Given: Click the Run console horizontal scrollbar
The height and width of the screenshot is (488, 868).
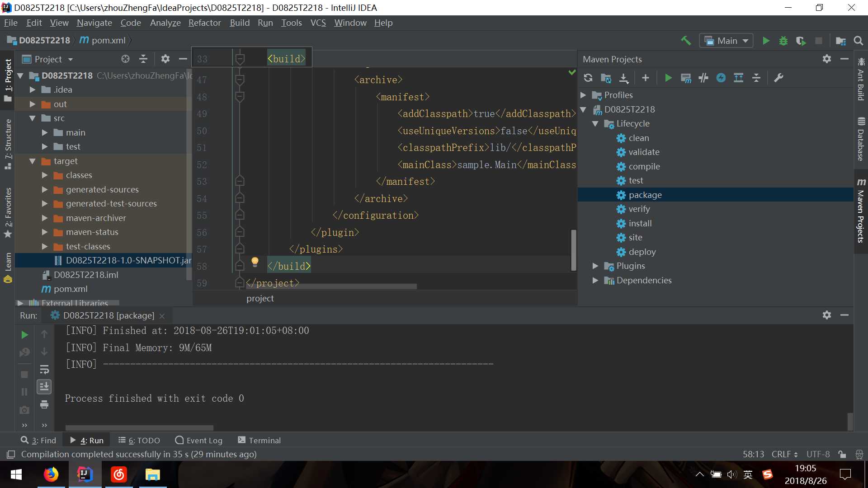Looking at the screenshot, I should [x=139, y=427].
